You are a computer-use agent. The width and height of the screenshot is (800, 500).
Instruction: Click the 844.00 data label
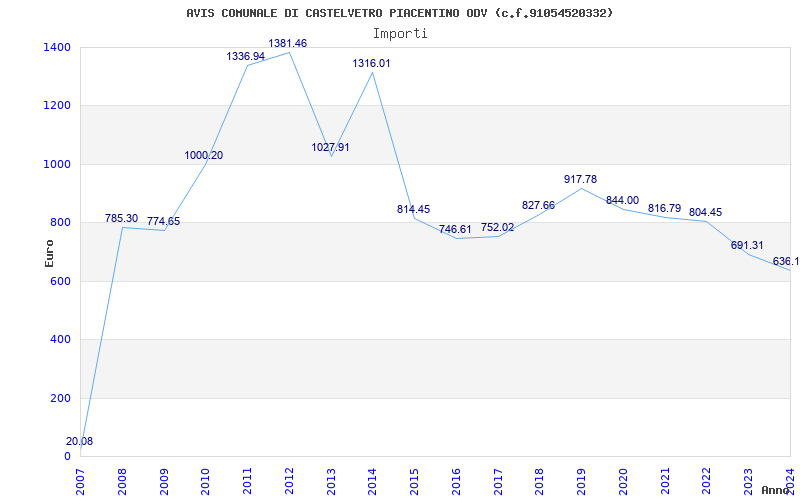click(x=622, y=201)
